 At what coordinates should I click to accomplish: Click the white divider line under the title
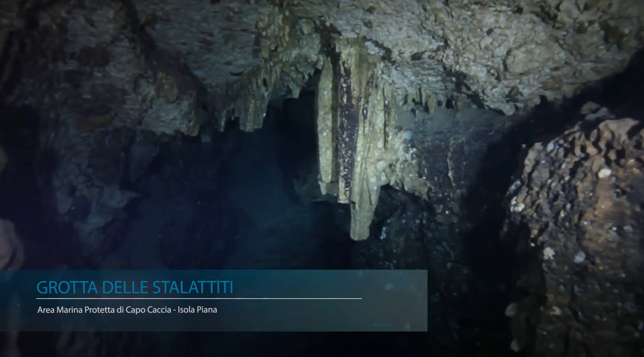point(199,299)
